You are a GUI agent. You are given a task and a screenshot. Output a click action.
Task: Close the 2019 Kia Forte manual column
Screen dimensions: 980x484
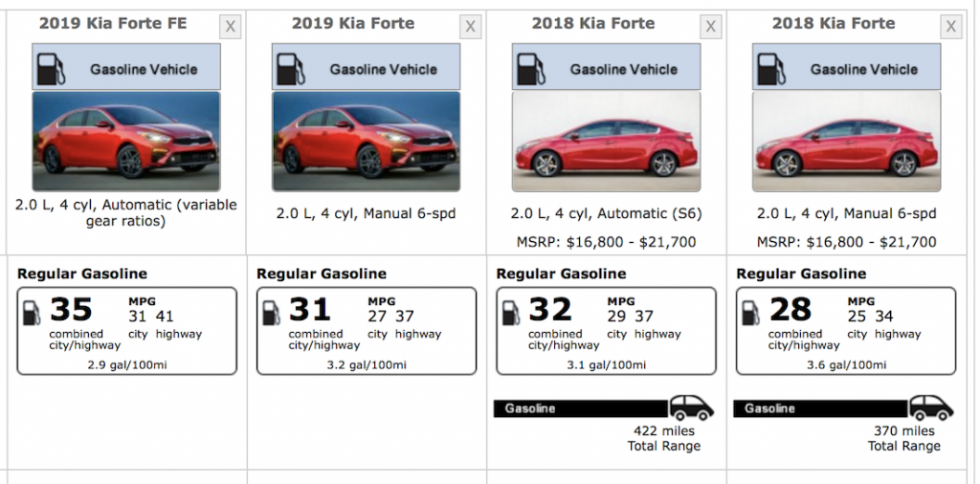(x=470, y=27)
